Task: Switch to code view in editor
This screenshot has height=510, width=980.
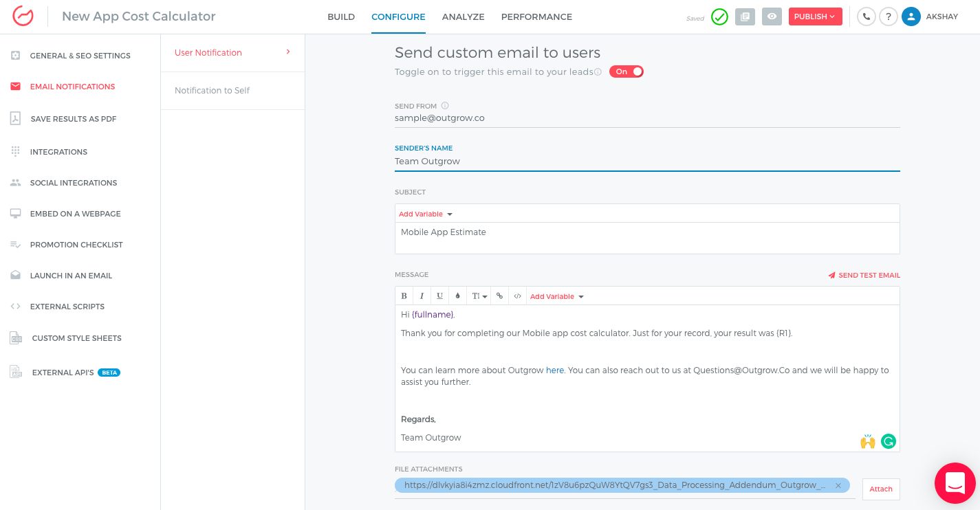Action: pyautogui.click(x=518, y=296)
